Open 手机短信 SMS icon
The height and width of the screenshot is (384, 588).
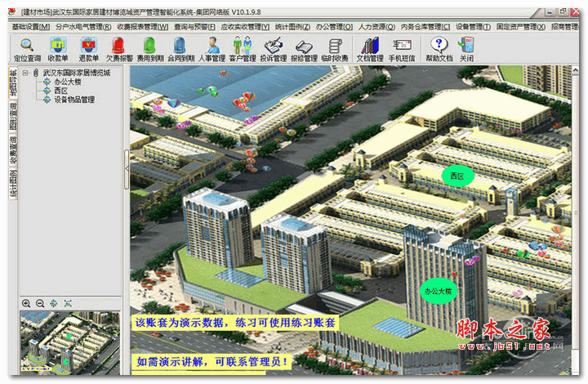tap(402, 49)
